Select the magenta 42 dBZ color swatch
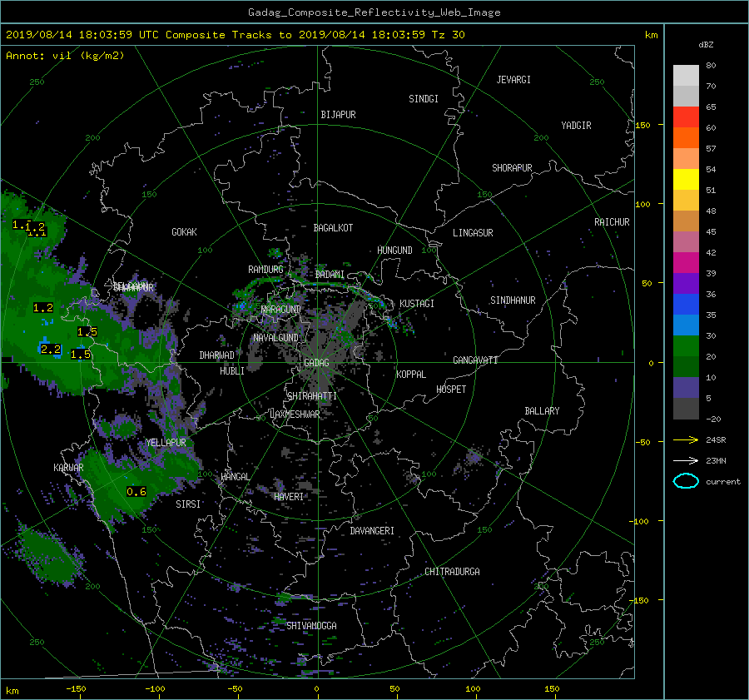This screenshot has width=749, height=700. click(686, 262)
